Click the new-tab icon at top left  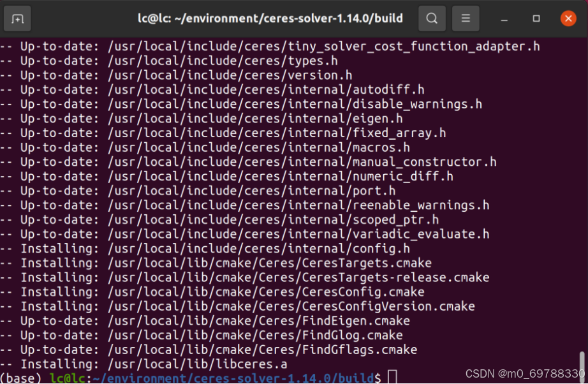[x=17, y=18]
